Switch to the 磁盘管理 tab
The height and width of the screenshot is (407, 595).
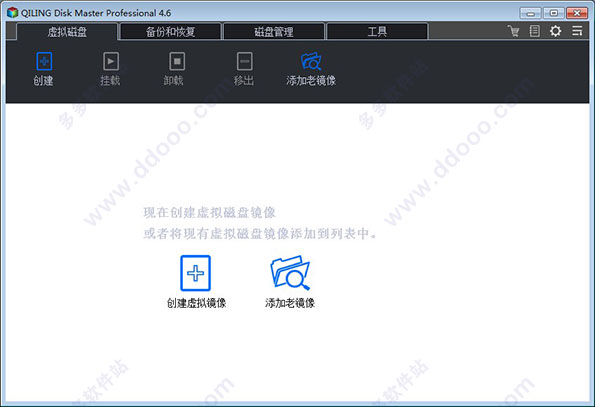click(x=274, y=31)
